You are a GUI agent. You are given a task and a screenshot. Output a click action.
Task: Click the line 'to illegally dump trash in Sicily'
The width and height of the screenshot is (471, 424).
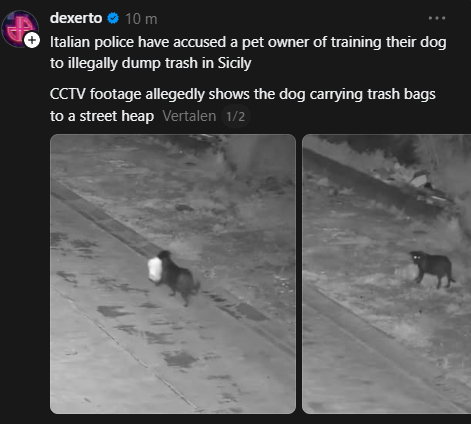(x=151, y=63)
